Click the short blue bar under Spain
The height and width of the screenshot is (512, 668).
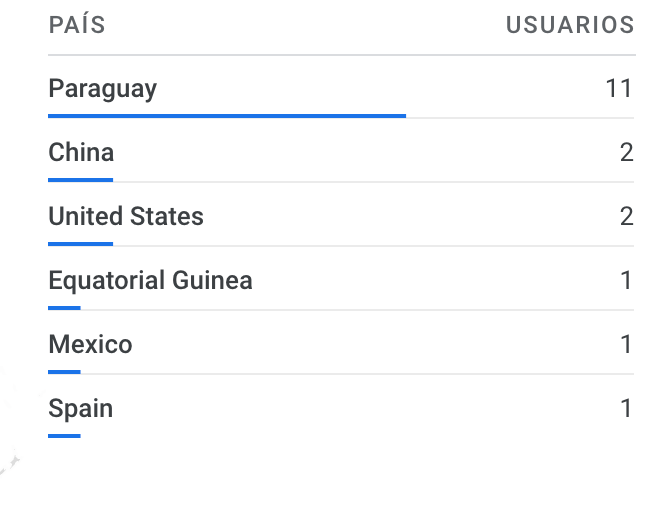click(64, 436)
